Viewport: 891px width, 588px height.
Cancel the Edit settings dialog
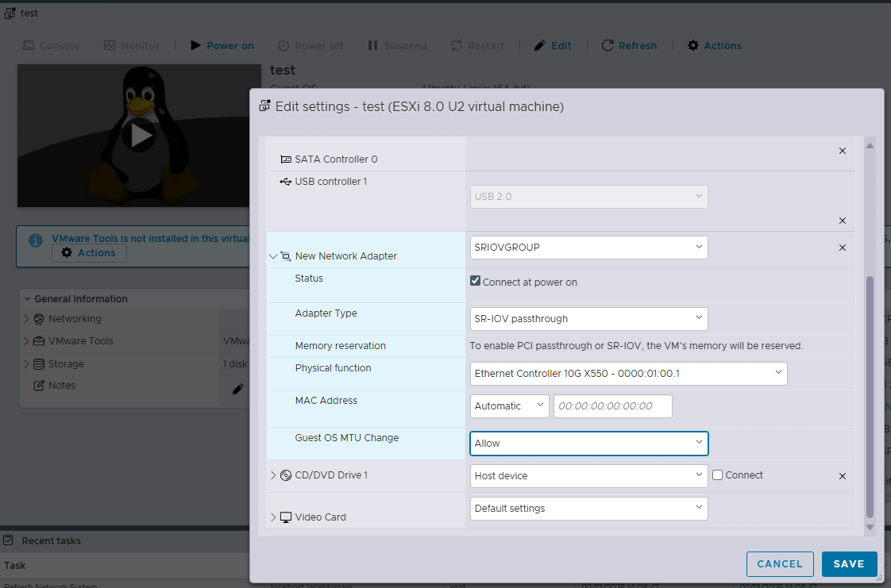pos(780,564)
